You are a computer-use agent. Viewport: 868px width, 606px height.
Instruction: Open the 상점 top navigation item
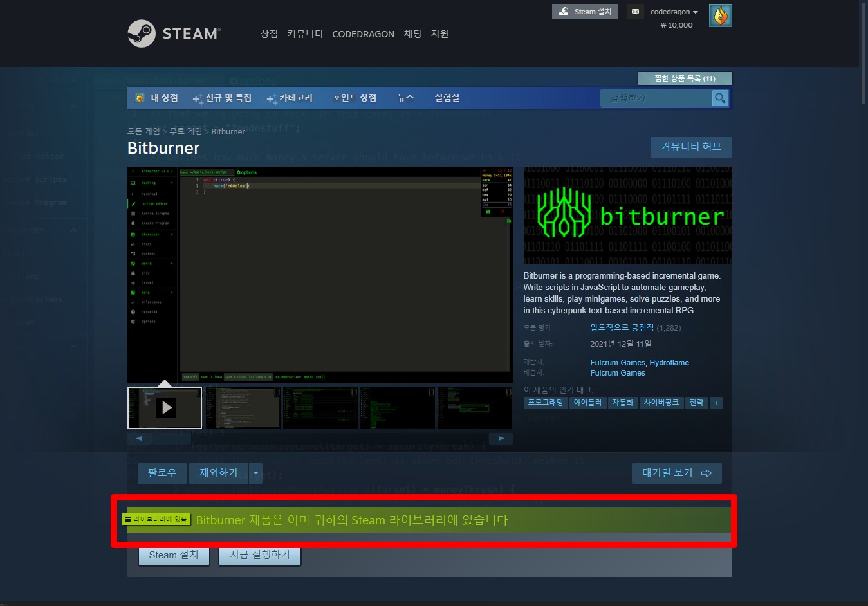269,33
